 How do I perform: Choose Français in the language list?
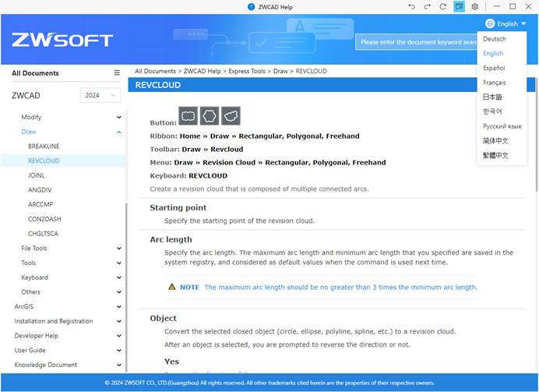point(494,83)
